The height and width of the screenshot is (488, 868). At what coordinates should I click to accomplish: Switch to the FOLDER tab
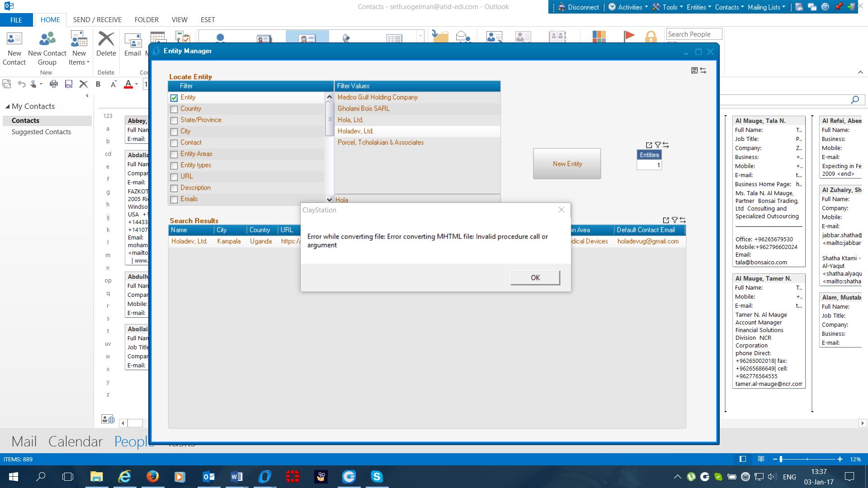pos(146,20)
